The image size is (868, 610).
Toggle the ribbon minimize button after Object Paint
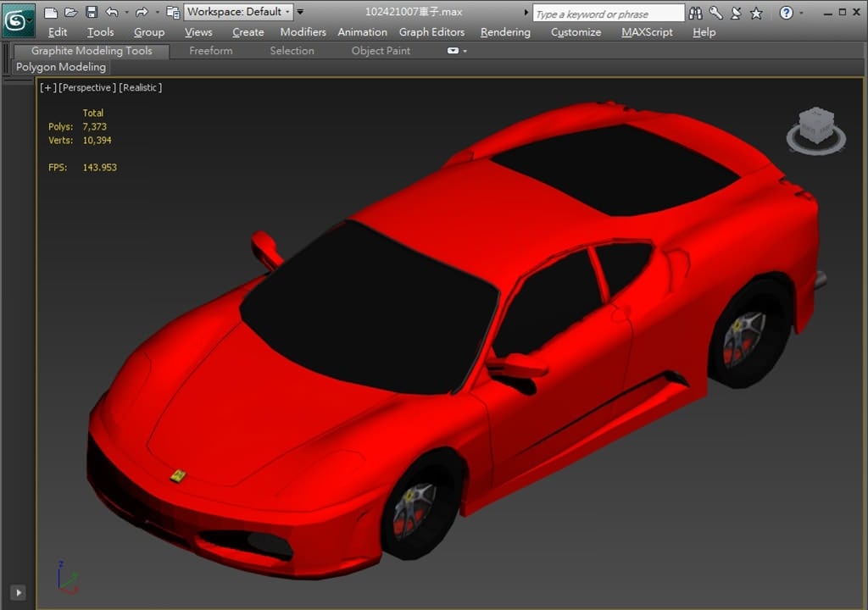coord(453,51)
